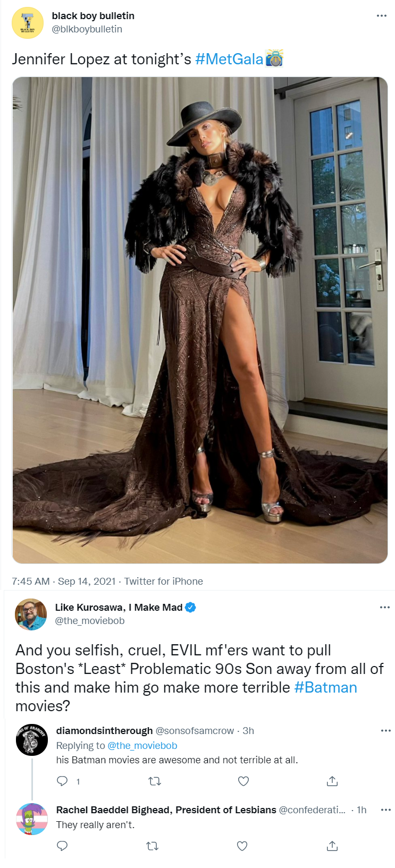Open more options on the_moviebob tweet
The image size is (395, 868).
tap(385, 607)
